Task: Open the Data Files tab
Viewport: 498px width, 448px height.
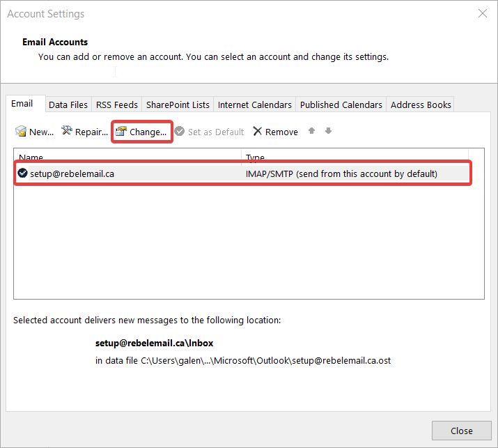Action: point(68,105)
